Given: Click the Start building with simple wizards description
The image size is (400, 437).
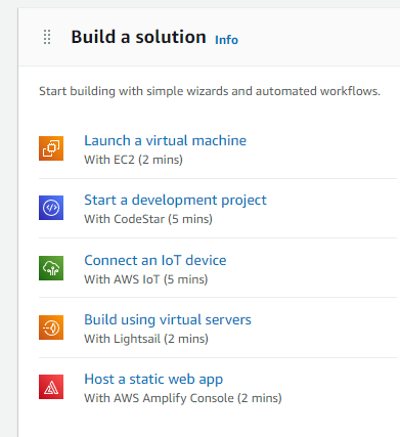Looking at the screenshot, I should coord(210,91).
